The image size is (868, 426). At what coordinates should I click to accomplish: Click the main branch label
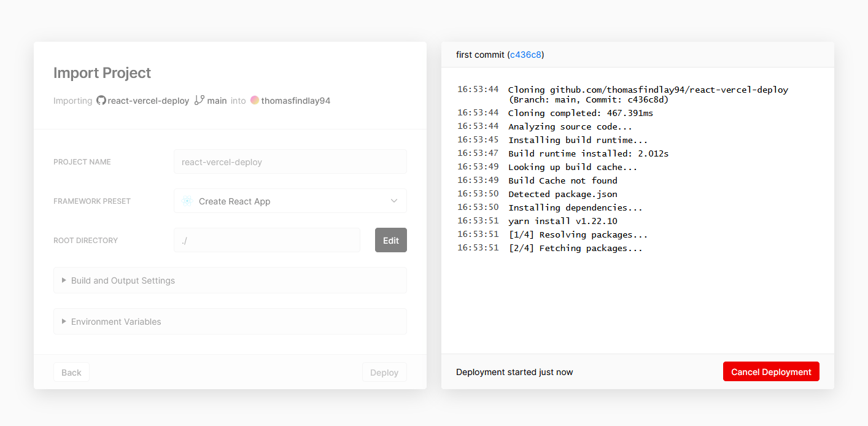click(217, 101)
